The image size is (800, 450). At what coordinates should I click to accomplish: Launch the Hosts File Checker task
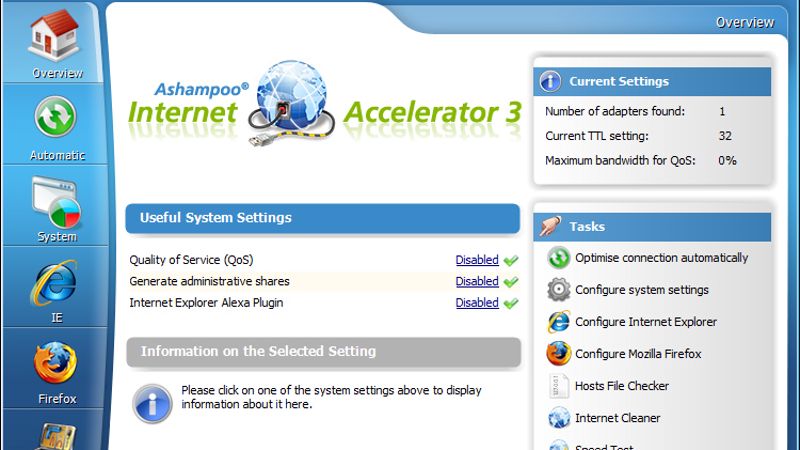click(621, 386)
